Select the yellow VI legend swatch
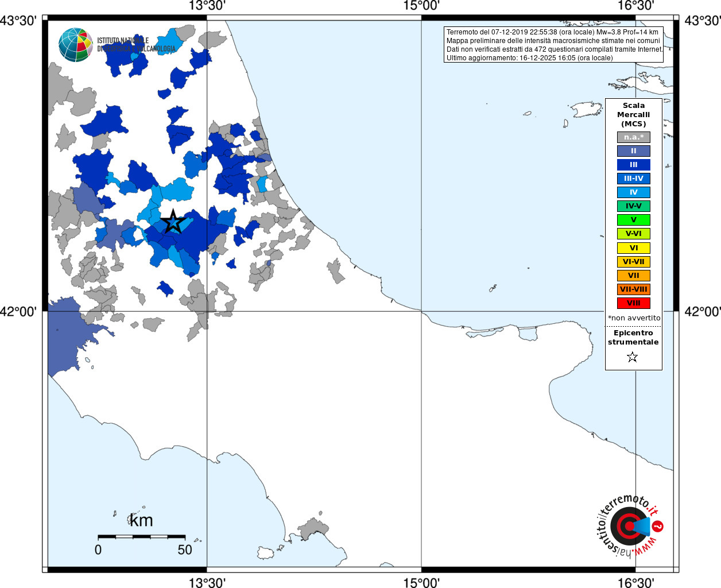The image size is (721, 588). pos(634,248)
